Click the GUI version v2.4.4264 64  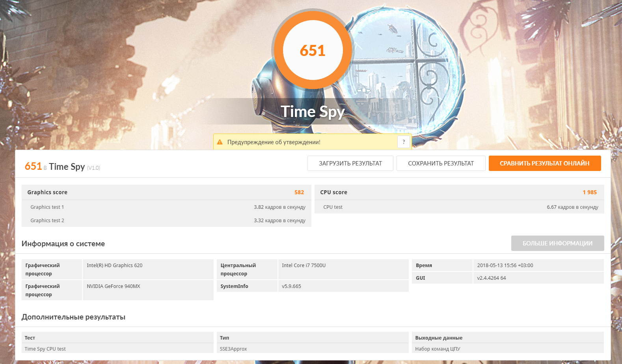coord(491,278)
